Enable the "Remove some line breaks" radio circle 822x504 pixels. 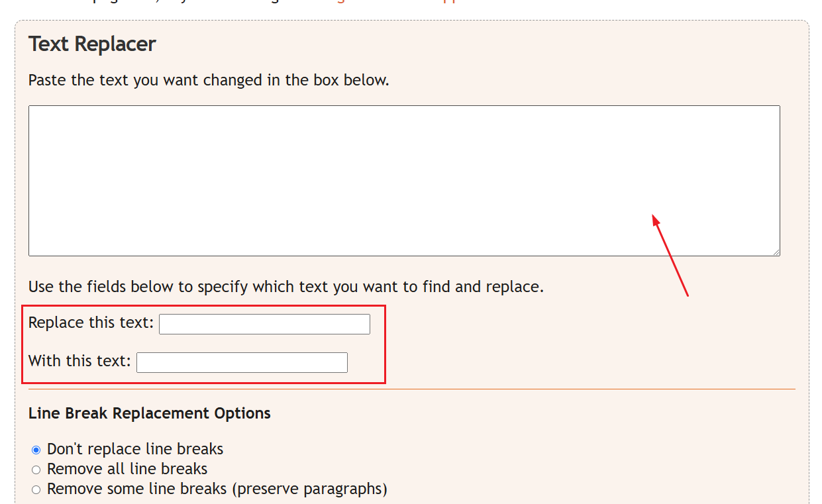point(36,489)
